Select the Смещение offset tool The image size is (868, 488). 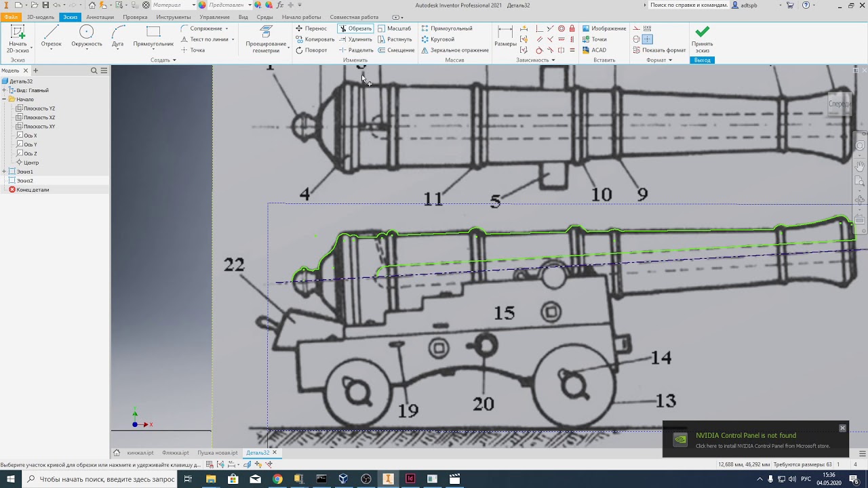[x=396, y=50]
